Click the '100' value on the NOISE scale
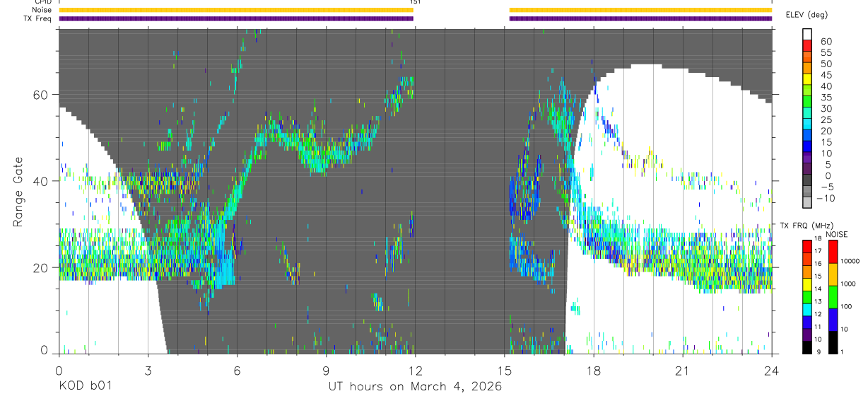 (x=846, y=306)
